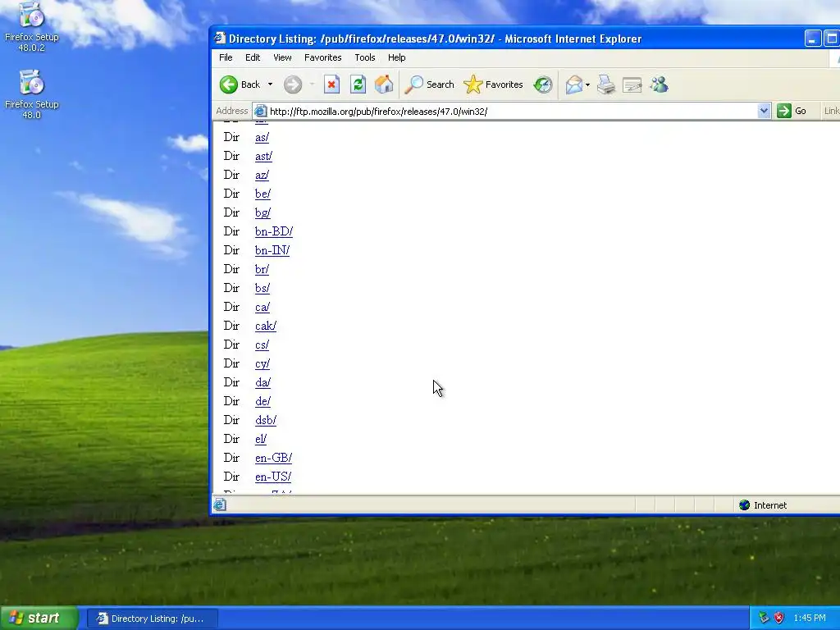Open the el/ directory link
The width and height of the screenshot is (840, 630).
(x=260, y=439)
